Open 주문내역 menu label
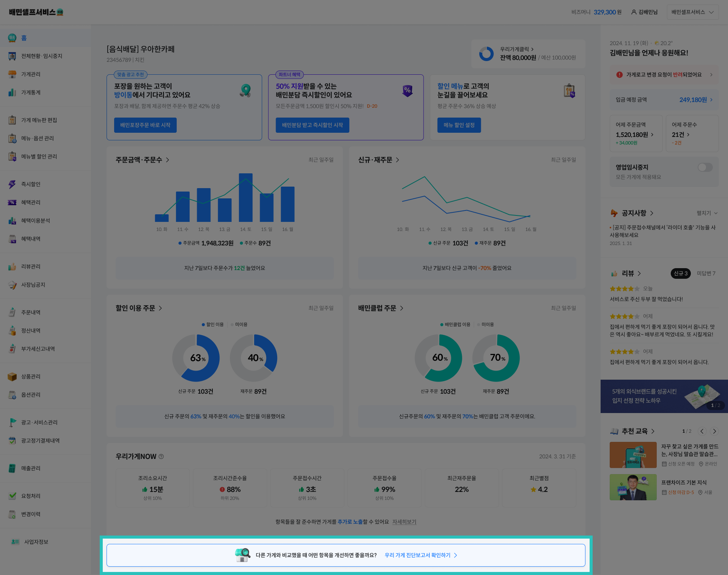This screenshot has height=575, width=728. 31,313
